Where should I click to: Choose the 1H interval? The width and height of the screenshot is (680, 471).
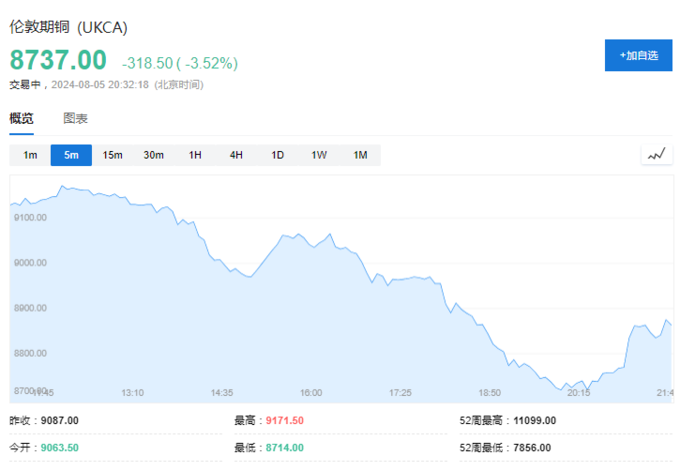[195, 155]
